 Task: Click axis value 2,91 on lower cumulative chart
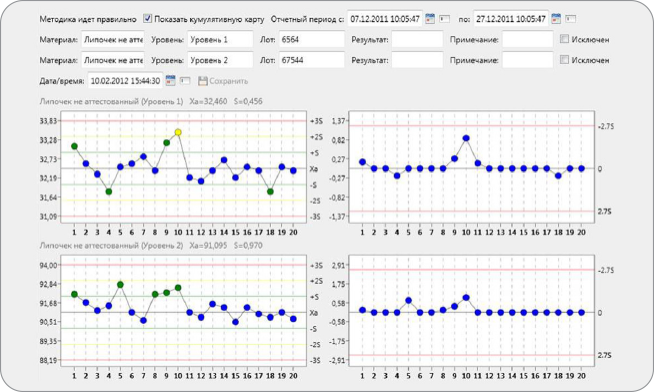(x=339, y=265)
